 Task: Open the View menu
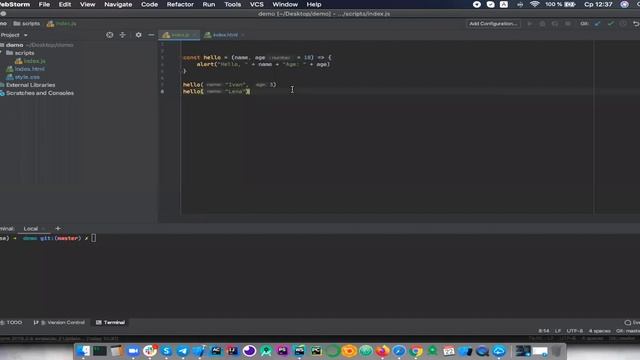coord(87,4)
